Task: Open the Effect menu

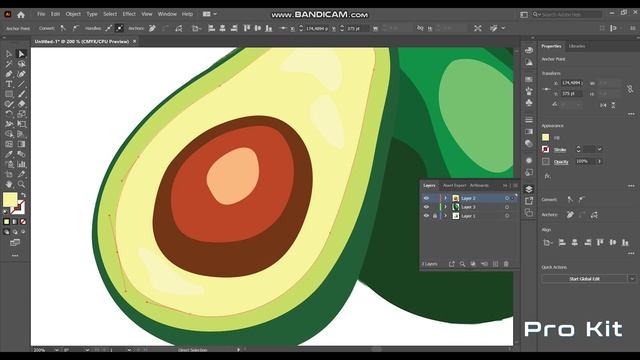Action: click(x=129, y=14)
